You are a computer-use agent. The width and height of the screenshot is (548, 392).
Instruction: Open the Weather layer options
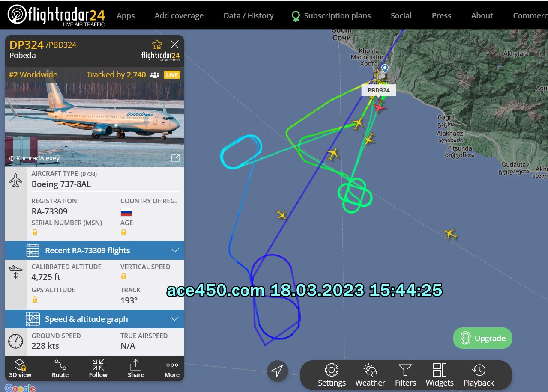pos(370,375)
